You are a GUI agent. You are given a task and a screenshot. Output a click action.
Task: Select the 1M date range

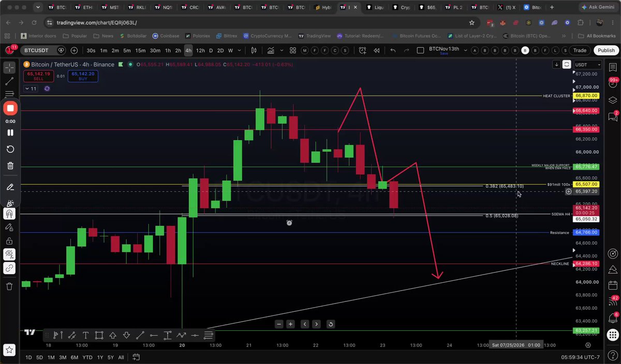[51, 357]
